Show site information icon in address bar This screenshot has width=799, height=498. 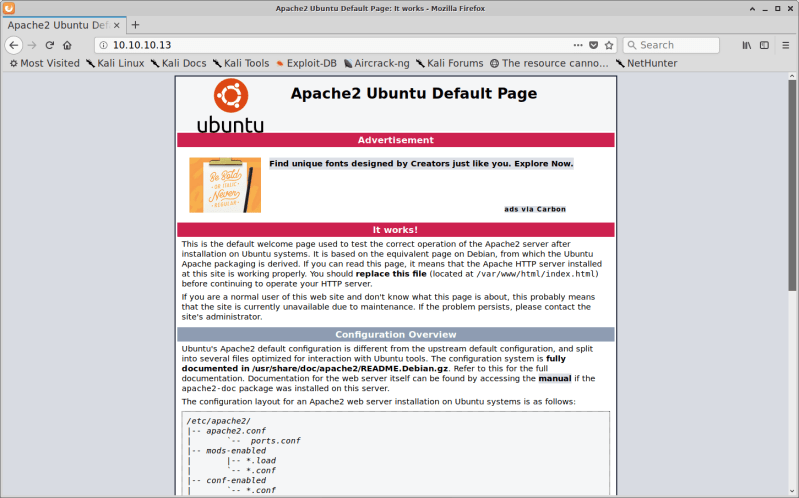click(x=103, y=45)
